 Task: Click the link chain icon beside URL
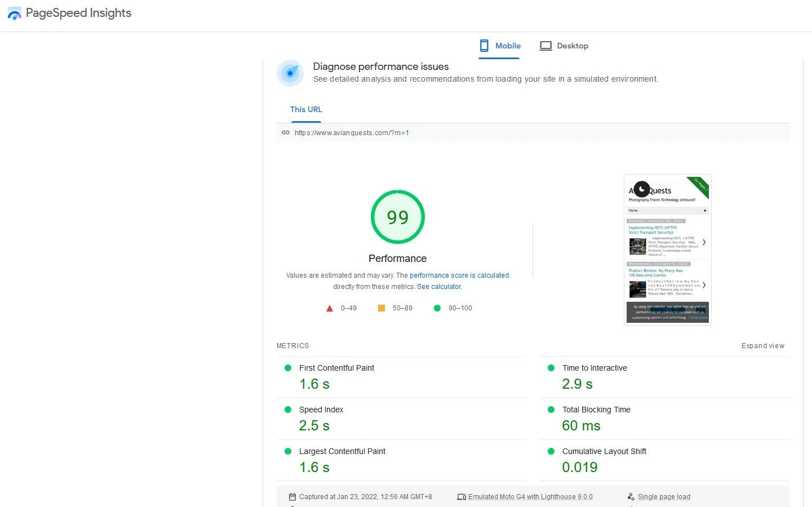(x=286, y=132)
